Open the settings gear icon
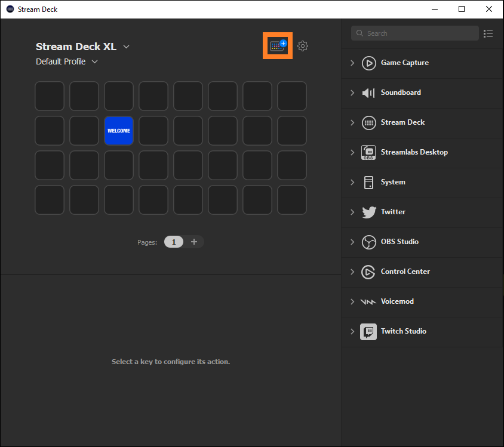504x447 pixels. click(303, 45)
